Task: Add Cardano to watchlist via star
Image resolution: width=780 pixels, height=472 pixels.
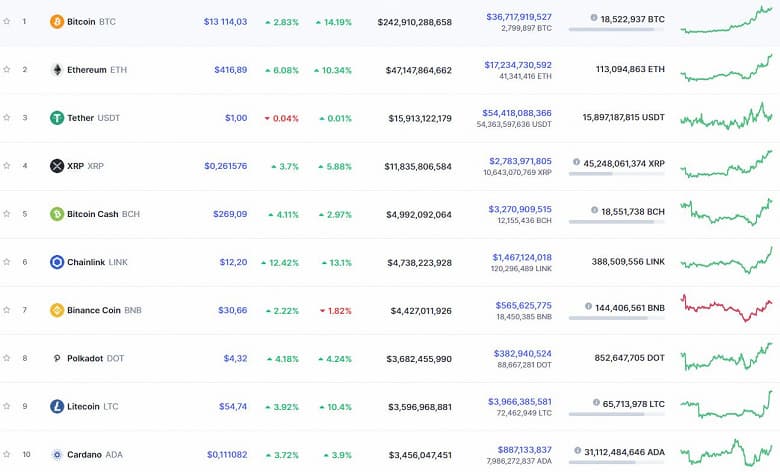Action: point(6,455)
